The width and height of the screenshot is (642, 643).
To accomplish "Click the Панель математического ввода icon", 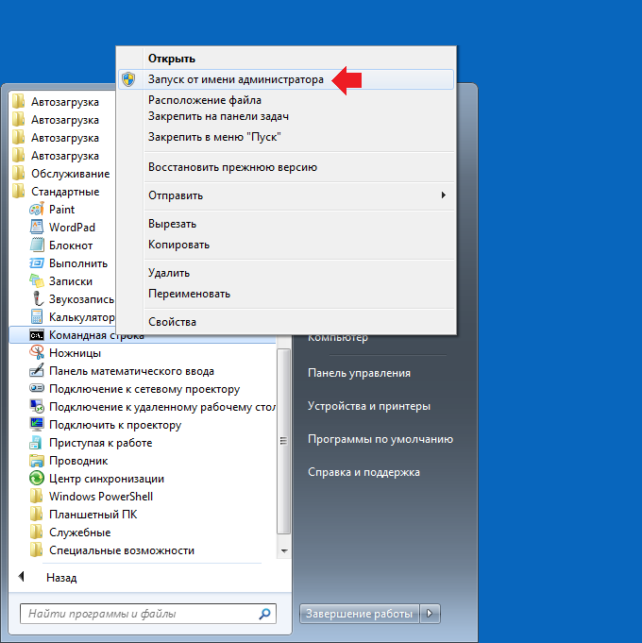I will click(x=36, y=371).
